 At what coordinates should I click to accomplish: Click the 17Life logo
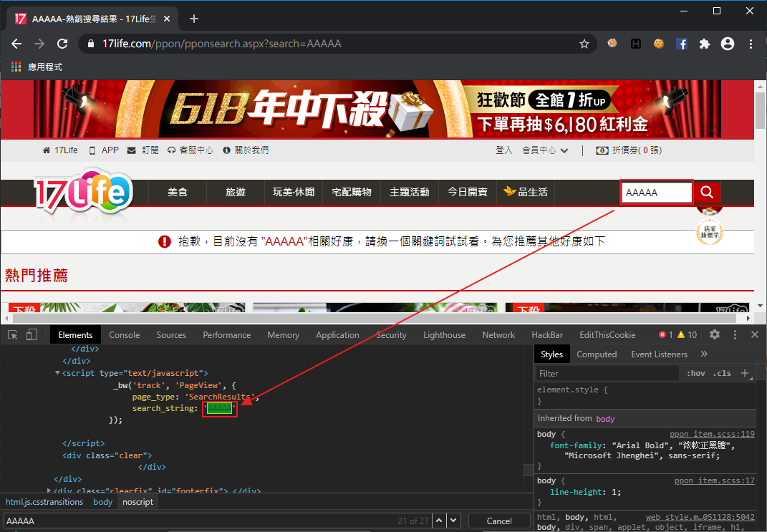[83, 190]
